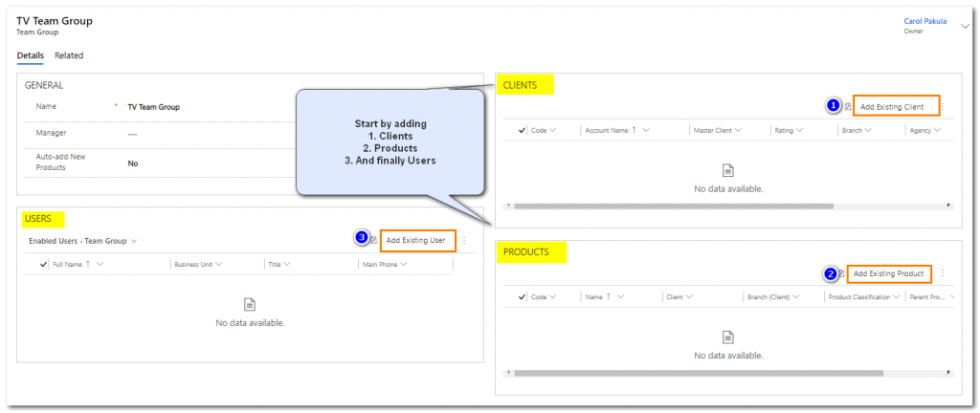
Task: Click the document icon in empty Users grid
Action: click(250, 304)
